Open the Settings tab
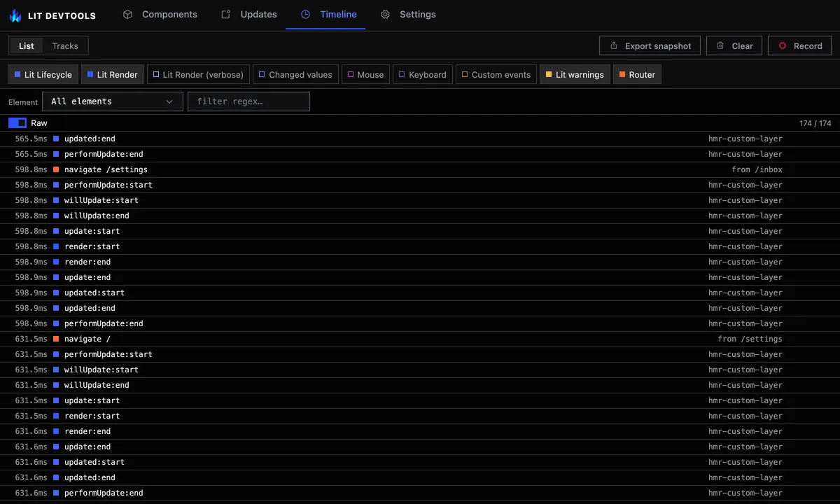 pos(408,14)
